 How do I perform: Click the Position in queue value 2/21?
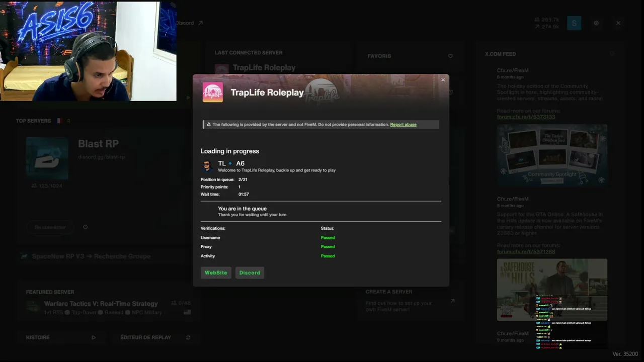(243, 179)
